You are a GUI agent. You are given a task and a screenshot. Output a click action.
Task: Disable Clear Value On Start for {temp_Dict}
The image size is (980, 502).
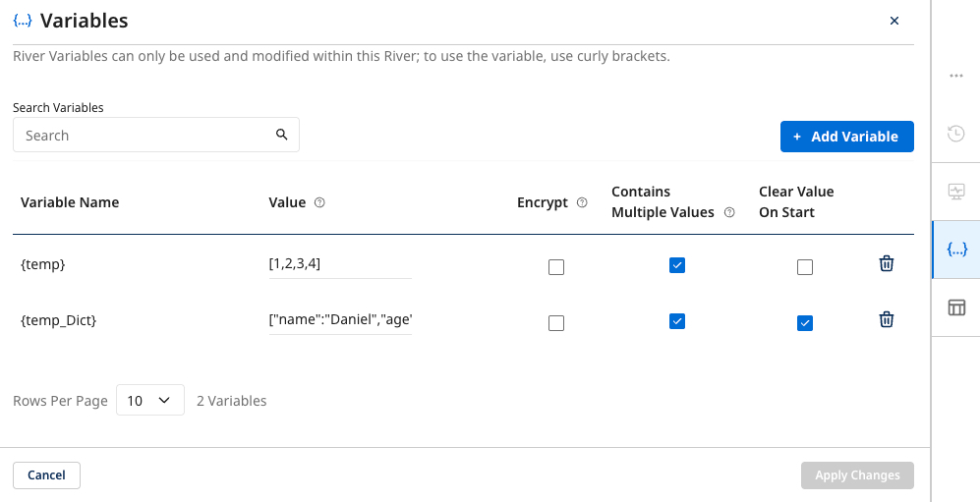(x=805, y=322)
